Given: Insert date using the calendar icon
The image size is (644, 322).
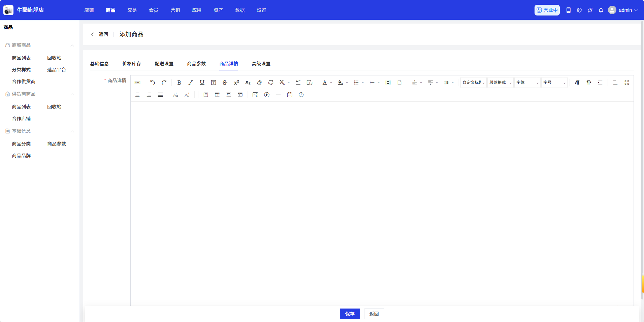Looking at the screenshot, I should click(290, 95).
